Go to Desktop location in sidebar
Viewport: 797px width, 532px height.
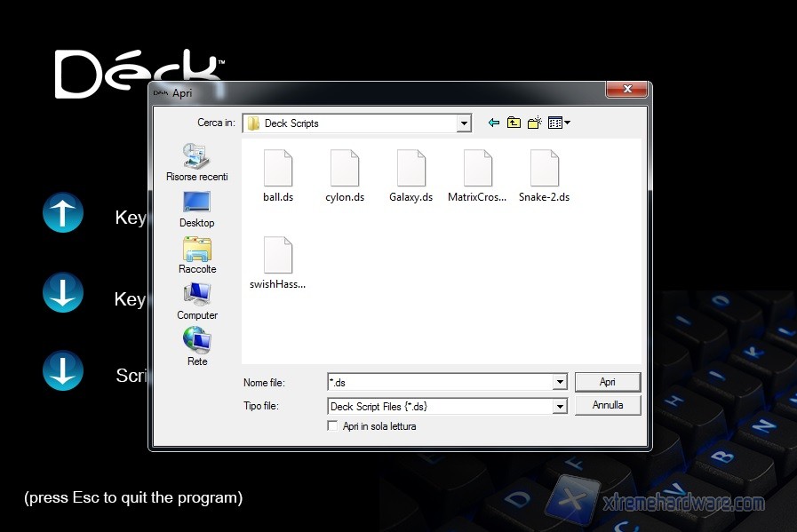click(x=197, y=208)
